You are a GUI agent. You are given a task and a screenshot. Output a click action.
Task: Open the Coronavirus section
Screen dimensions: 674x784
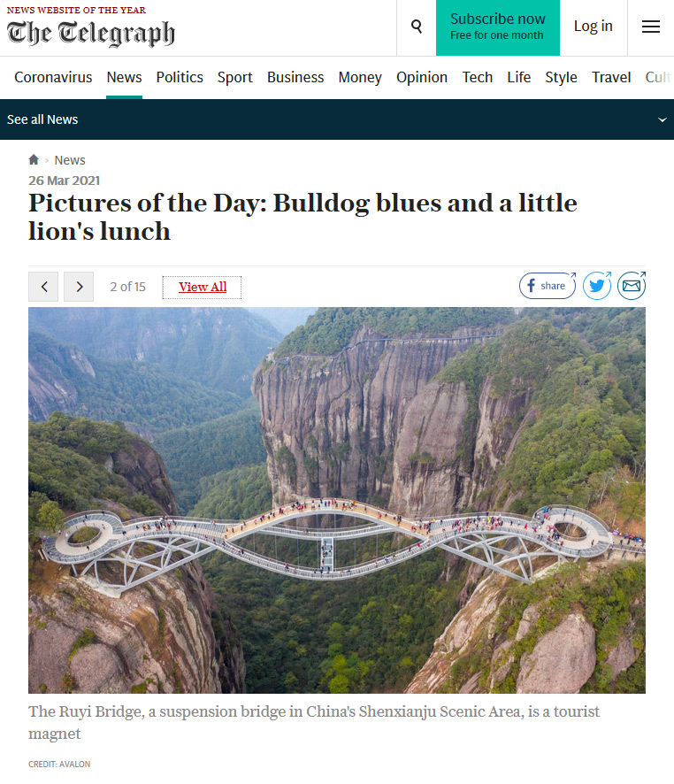(53, 77)
